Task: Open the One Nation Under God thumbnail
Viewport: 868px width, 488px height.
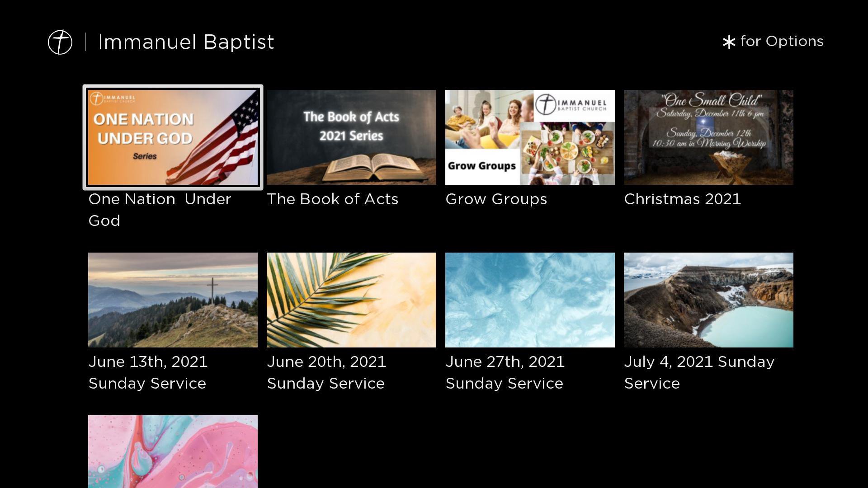Action: pos(173,137)
